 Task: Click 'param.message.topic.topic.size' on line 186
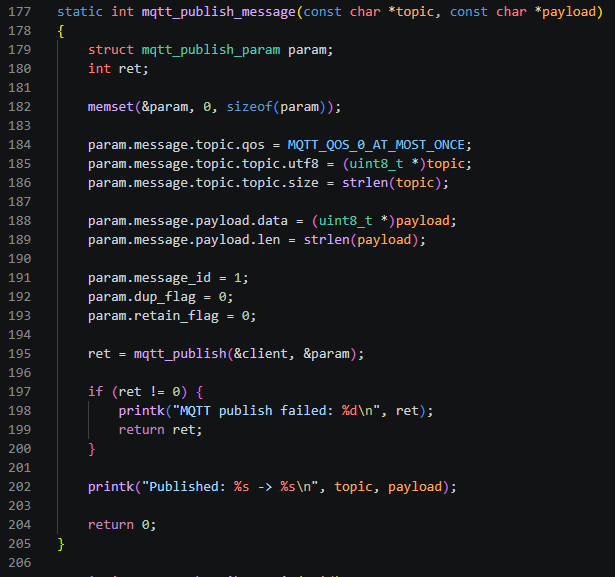click(x=203, y=183)
